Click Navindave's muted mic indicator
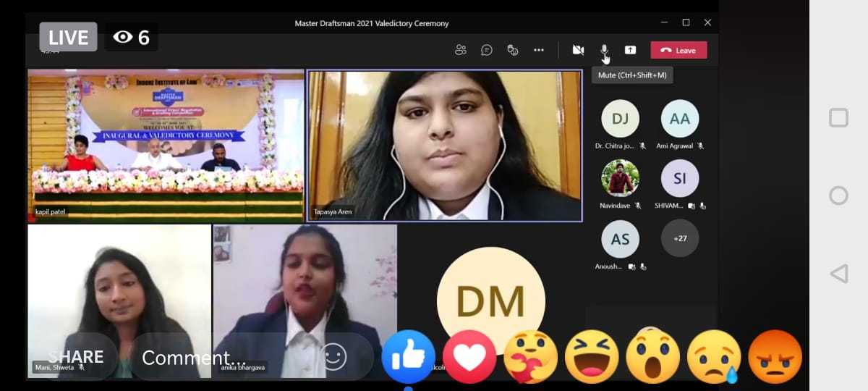The width and height of the screenshot is (868, 391). 638,206
